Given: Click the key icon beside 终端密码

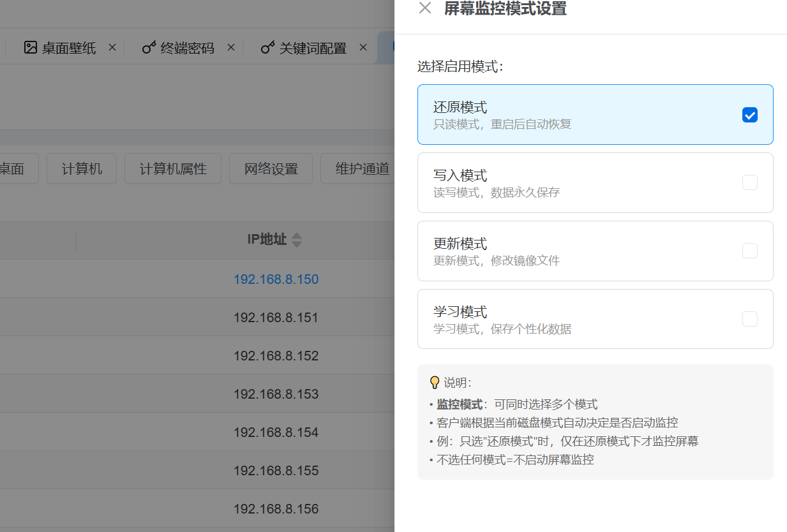Looking at the screenshot, I should (x=149, y=47).
